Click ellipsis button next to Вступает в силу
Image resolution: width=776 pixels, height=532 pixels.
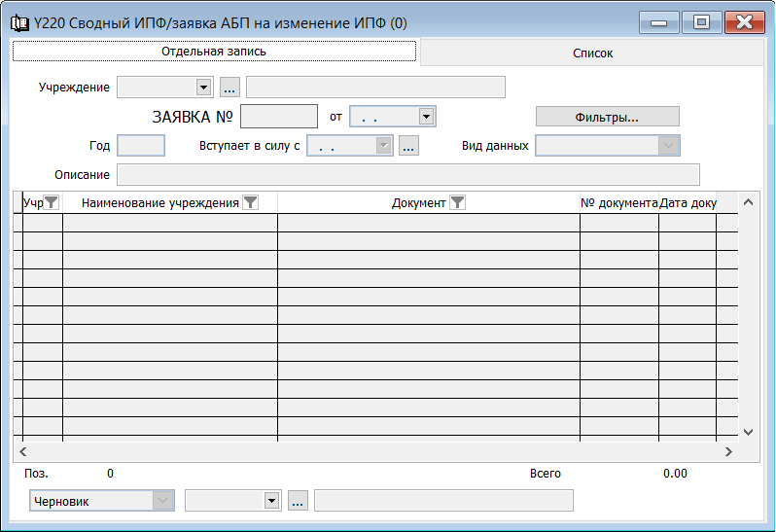tap(408, 146)
